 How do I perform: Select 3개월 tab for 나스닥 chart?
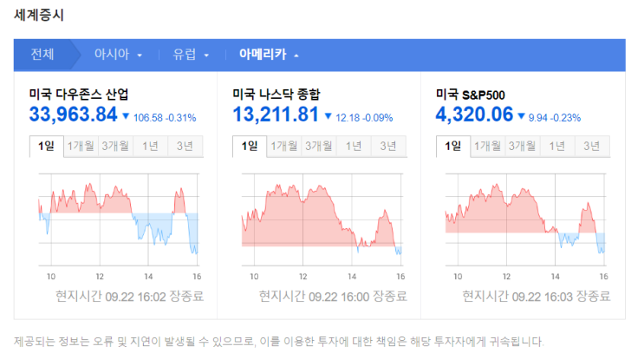(x=319, y=146)
